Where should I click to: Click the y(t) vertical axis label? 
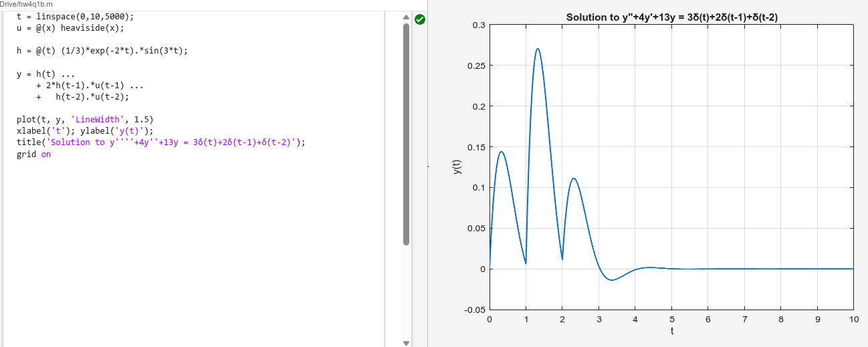457,167
